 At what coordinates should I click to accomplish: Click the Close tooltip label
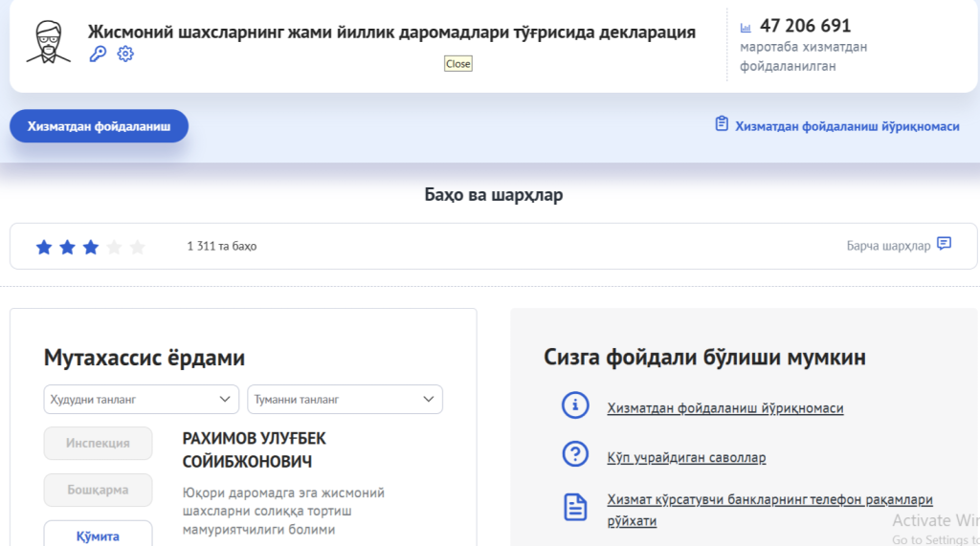[458, 64]
